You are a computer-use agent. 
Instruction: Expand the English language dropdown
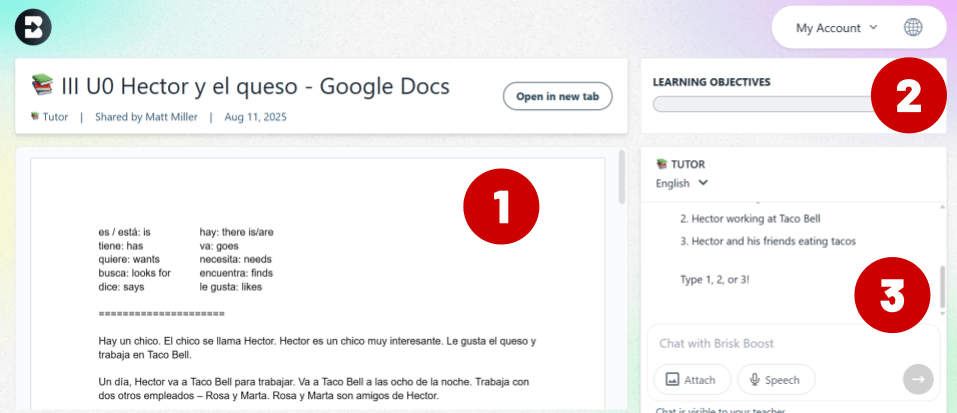(x=682, y=183)
